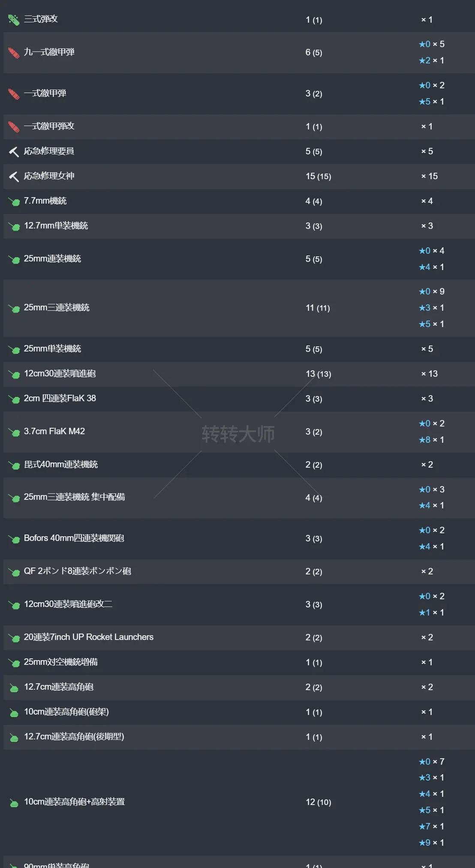Click the 応急修理女神 repair goddess icon
The height and width of the screenshot is (868, 475).
(x=13, y=176)
